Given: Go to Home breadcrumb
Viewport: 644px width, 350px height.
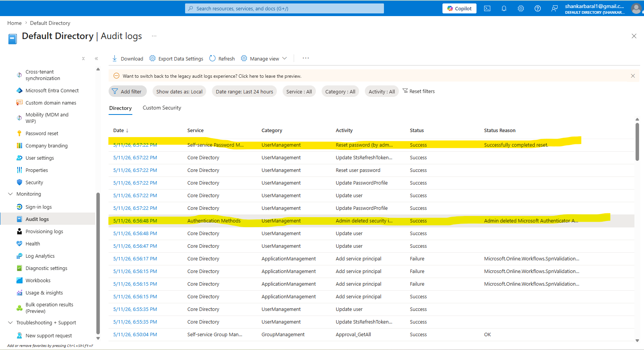Looking at the screenshot, I should click(15, 23).
